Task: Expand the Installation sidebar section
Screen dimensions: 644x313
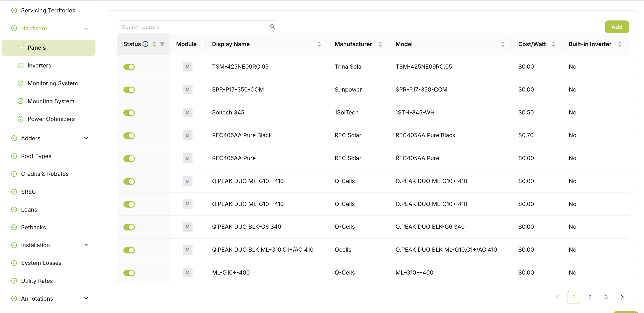Action: coord(86,245)
